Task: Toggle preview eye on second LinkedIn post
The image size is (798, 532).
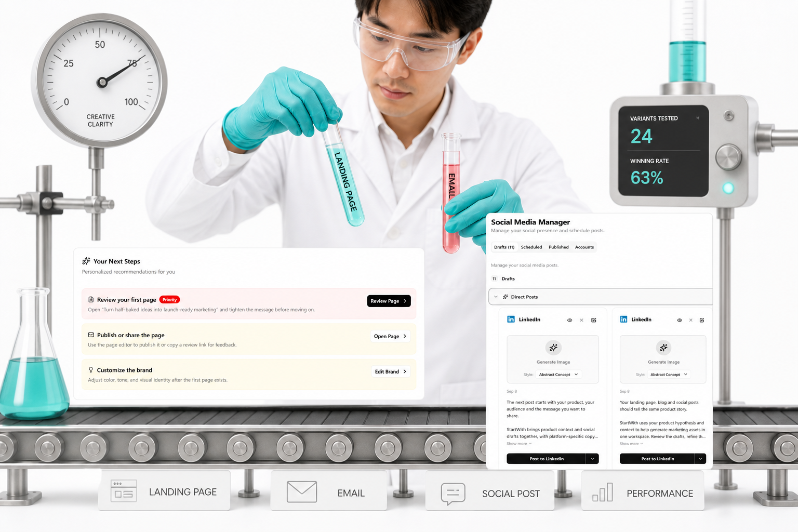Action: 680,320
